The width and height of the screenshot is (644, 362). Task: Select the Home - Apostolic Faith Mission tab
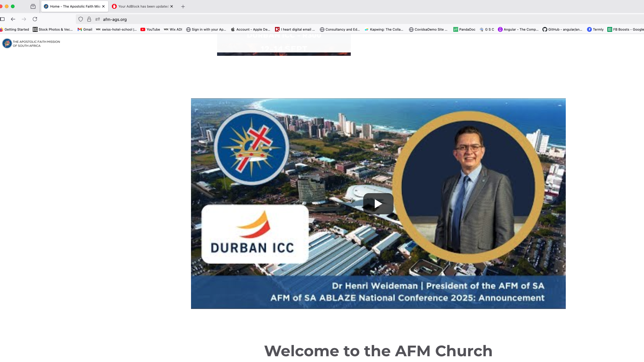pos(73,6)
